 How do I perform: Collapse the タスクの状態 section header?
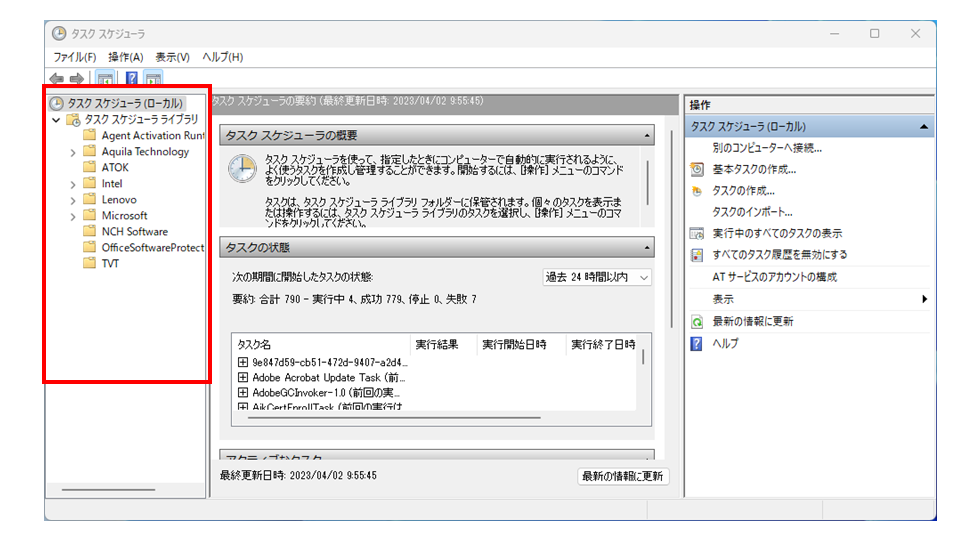coord(648,247)
